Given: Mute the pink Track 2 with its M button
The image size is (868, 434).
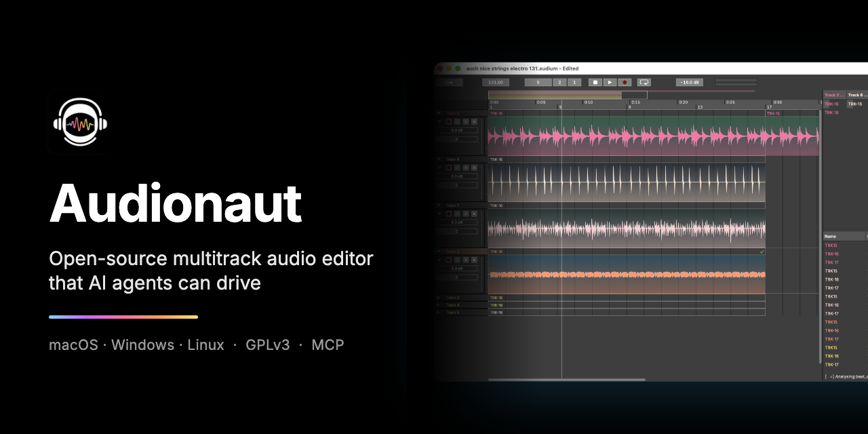Looking at the screenshot, I should [474, 121].
